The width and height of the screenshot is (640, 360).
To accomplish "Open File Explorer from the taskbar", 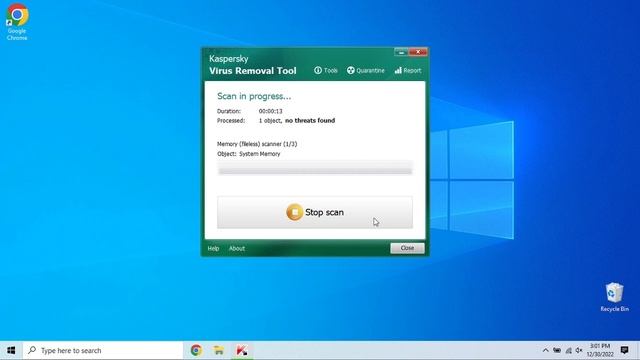I will click(x=219, y=350).
